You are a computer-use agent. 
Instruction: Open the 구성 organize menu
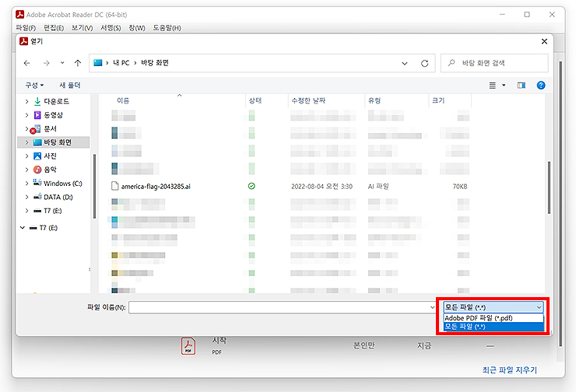[x=34, y=85]
